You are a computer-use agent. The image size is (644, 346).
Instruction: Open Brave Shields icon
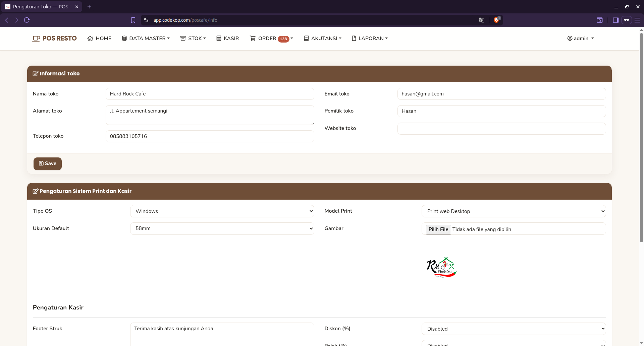coord(497,20)
